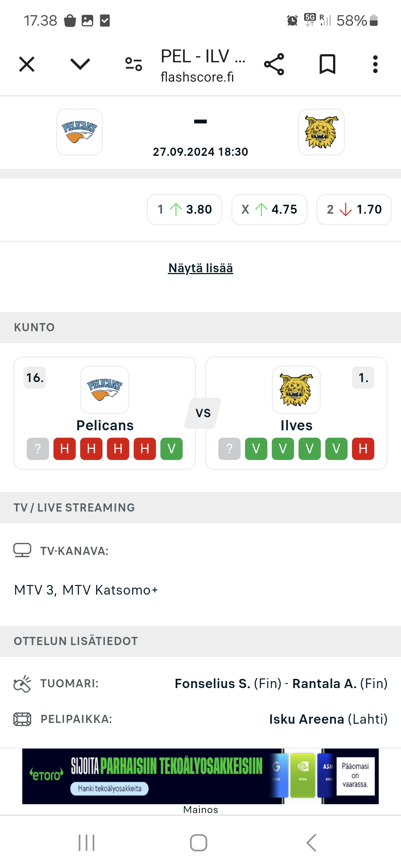Click the eToro Hanki tekoälyosakkeita ad button
This screenshot has height=868, width=401.
click(x=110, y=789)
